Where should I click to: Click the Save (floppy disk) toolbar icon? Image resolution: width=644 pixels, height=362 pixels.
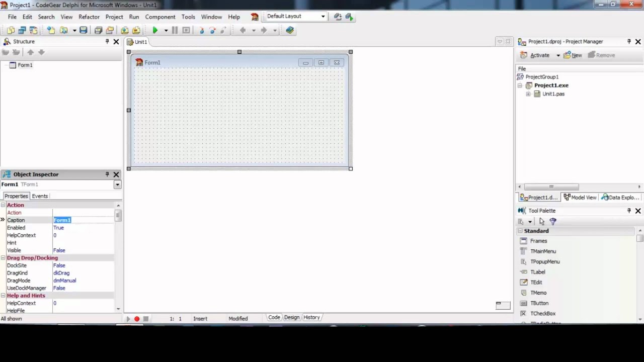coord(84,30)
